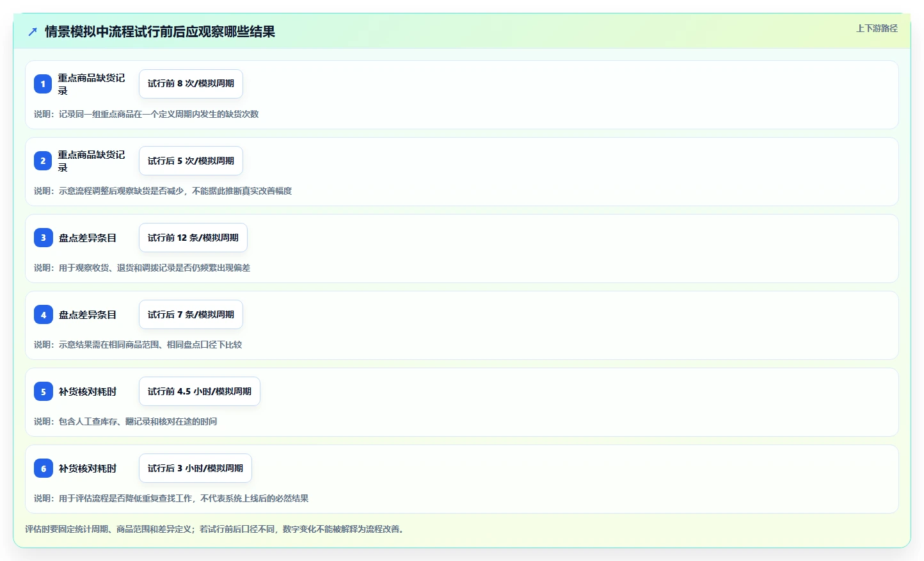
Task: Click 盘点差异条目 label in item 3
Action: [x=88, y=238]
